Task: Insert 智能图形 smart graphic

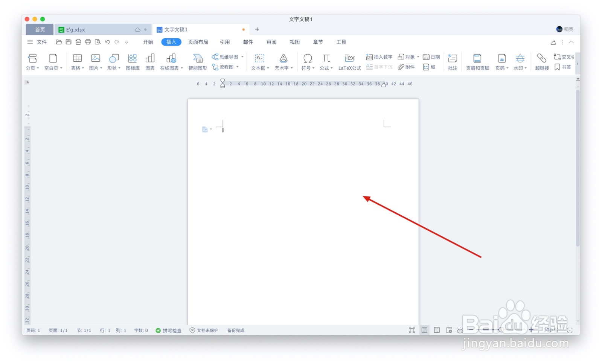Action: pyautogui.click(x=198, y=62)
